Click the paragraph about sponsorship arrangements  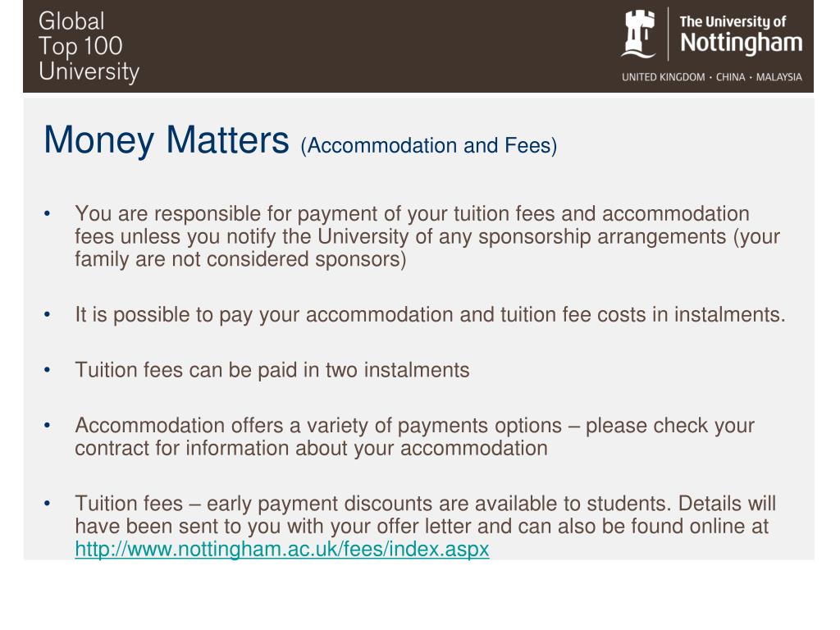point(427,236)
